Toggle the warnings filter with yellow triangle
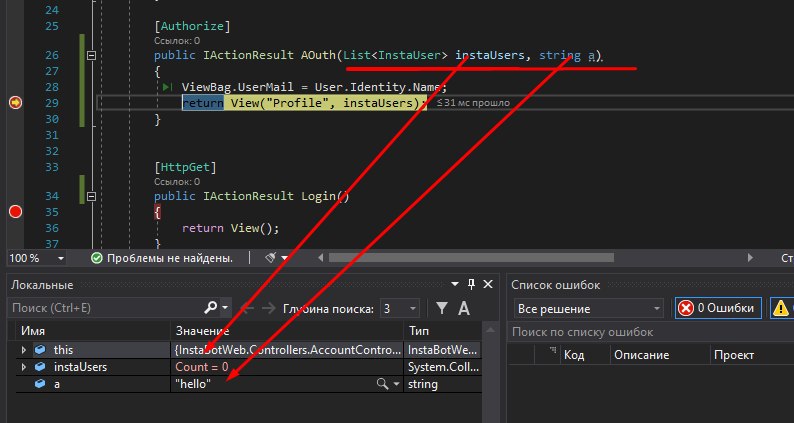 click(x=781, y=308)
